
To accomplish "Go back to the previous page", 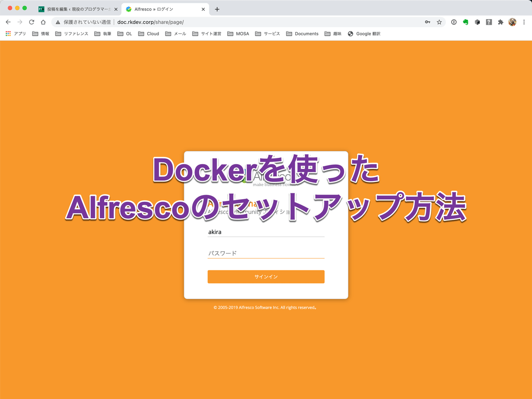I will tap(8, 22).
